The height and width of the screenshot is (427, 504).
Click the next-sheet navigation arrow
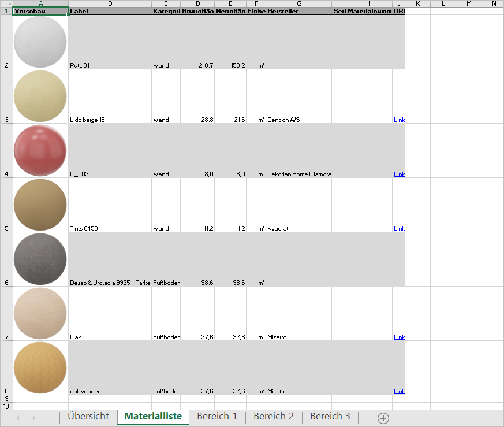pyautogui.click(x=35, y=417)
